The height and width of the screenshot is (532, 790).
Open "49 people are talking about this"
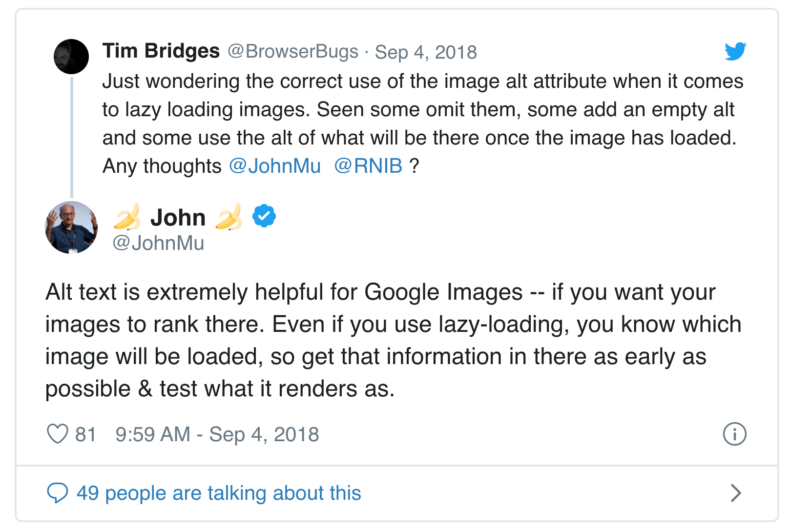[219, 493]
